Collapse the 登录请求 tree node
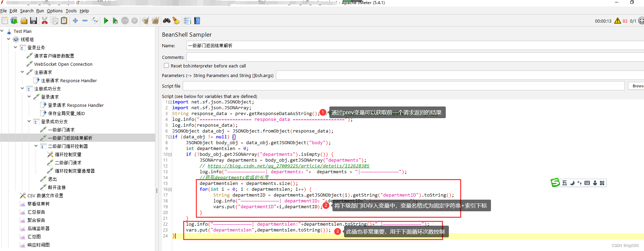 tap(29, 97)
